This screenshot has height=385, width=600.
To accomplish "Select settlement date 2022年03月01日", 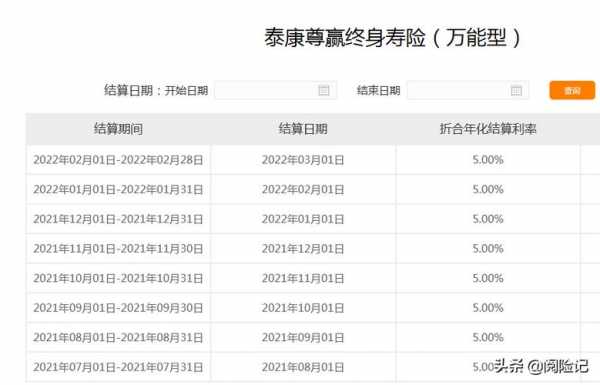I will point(303,160).
